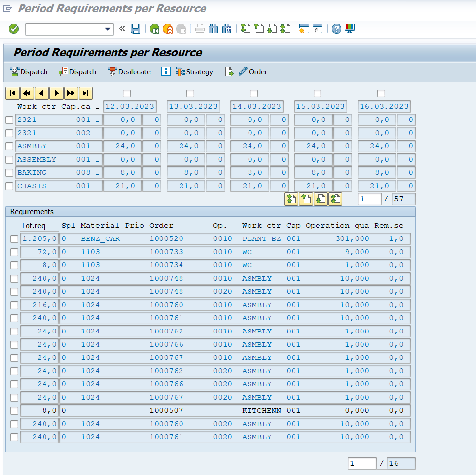Open Help with the question mark icon
This screenshot has height=475, width=476.
click(x=337, y=29)
